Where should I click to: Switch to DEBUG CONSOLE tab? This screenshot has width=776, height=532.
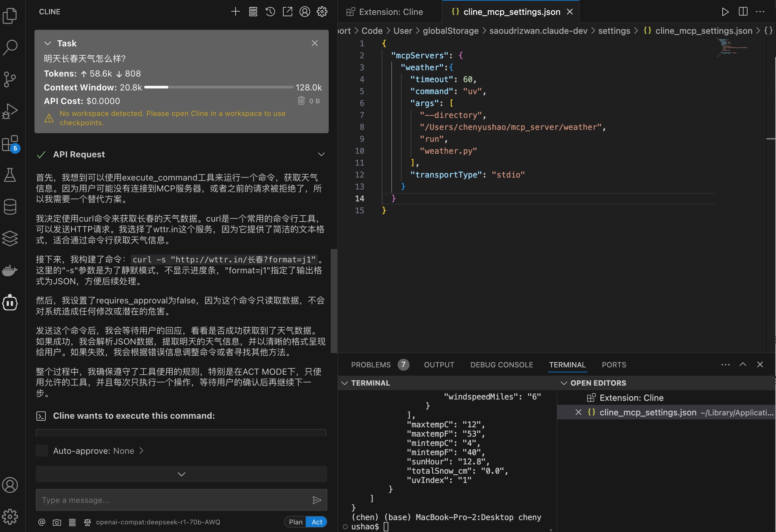[x=502, y=364]
